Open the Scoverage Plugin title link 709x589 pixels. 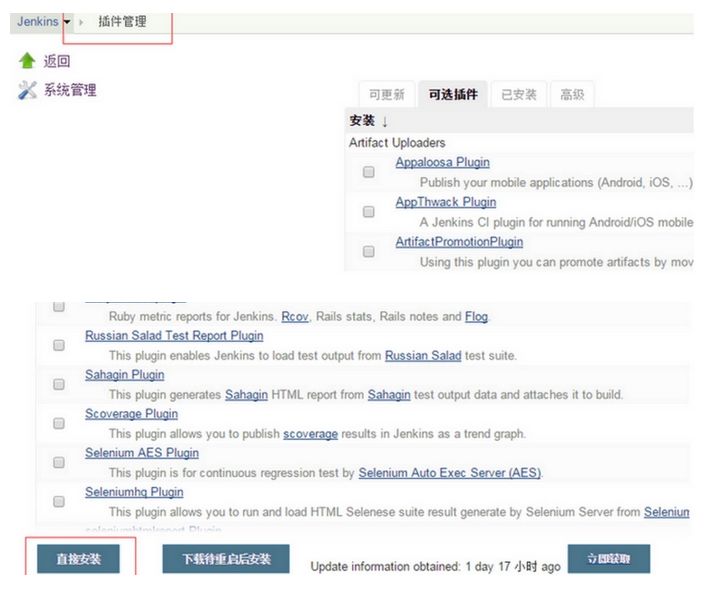(x=131, y=414)
